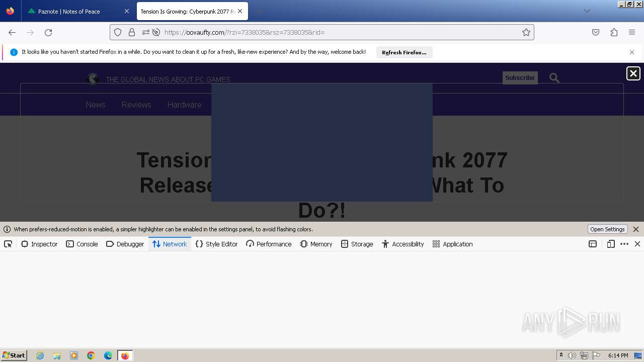Open the News section link
The image size is (644, 362).
96,105
